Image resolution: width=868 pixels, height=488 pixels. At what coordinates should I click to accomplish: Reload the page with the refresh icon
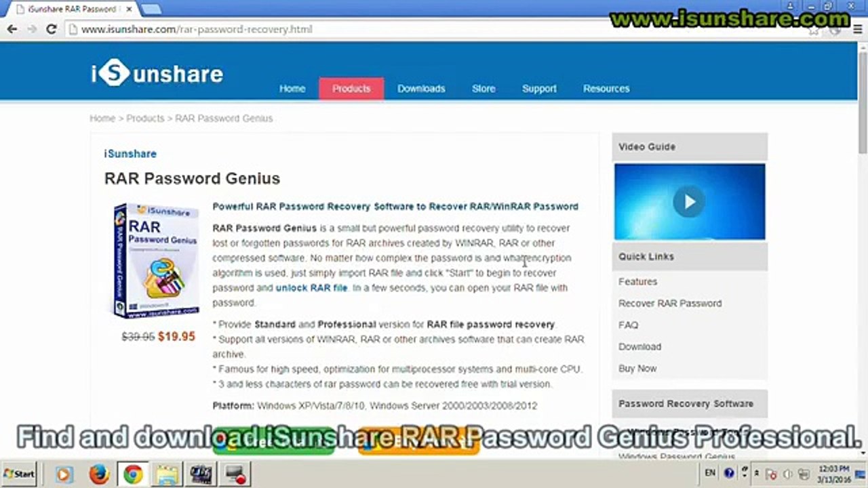click(51, 29)
